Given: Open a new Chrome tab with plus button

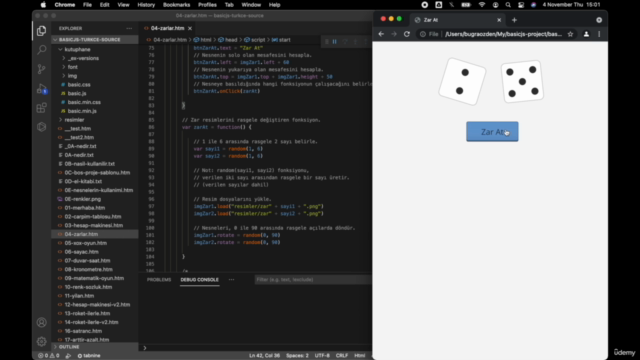Looking at the screenshot, I should tap(514, 20).
